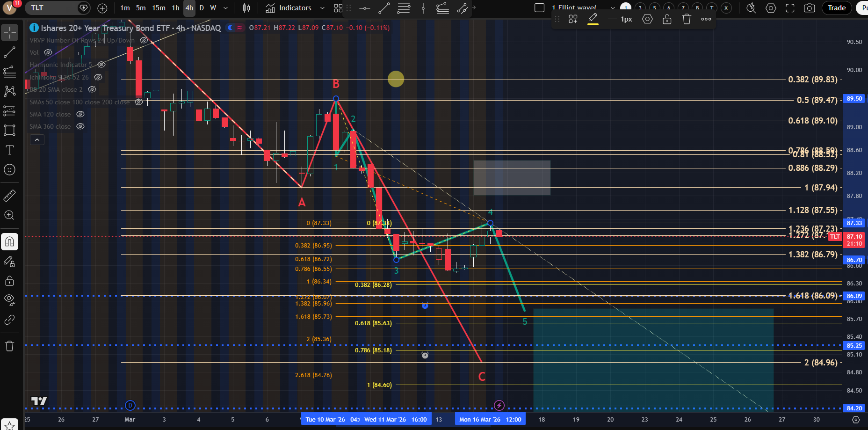Click the trash icon in floating drawing toolbar

tap(686, 19)
